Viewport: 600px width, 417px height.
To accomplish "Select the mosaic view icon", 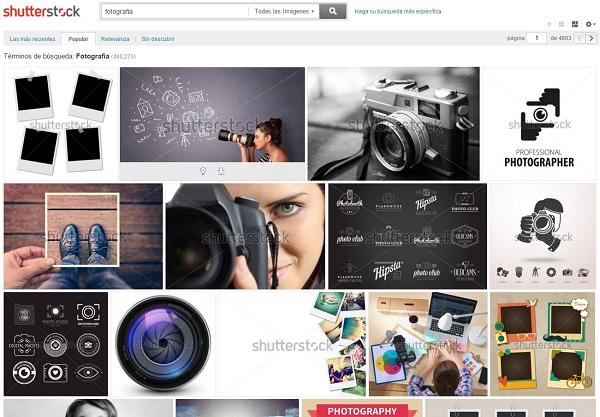I will pos(575,24).
